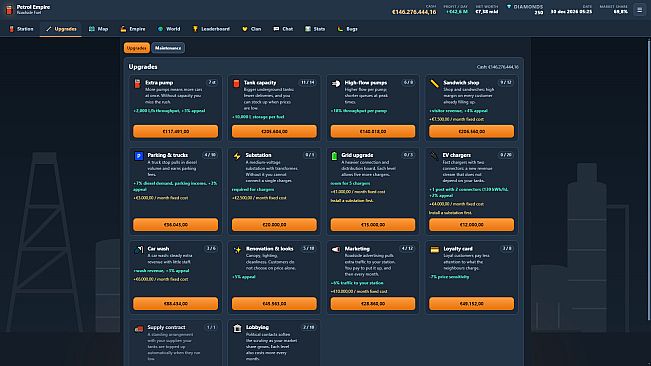This screenshot has width=651, height=366.
Task: Click the Net Worth value in header
Action: coord(487,12)
